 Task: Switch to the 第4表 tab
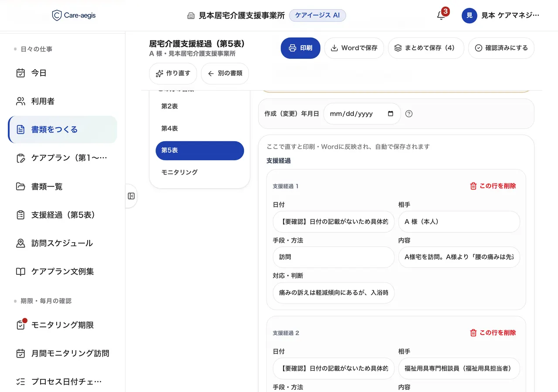tap(200, 128)
